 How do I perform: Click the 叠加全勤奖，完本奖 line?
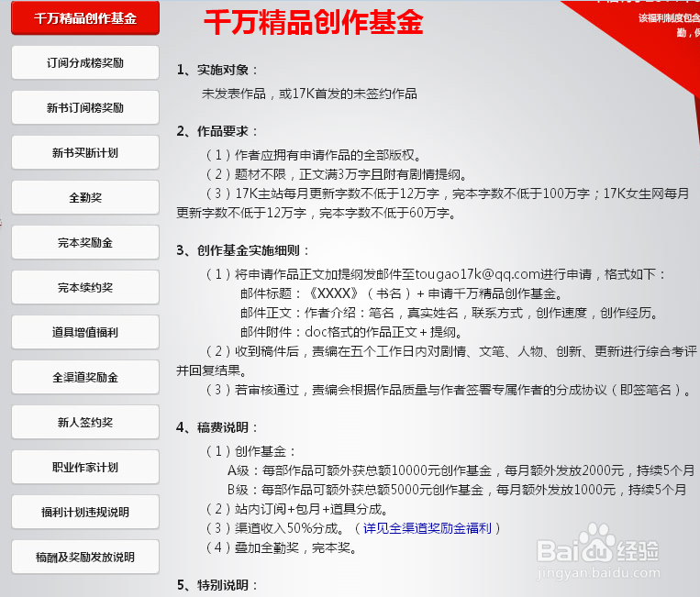(281, 547)
